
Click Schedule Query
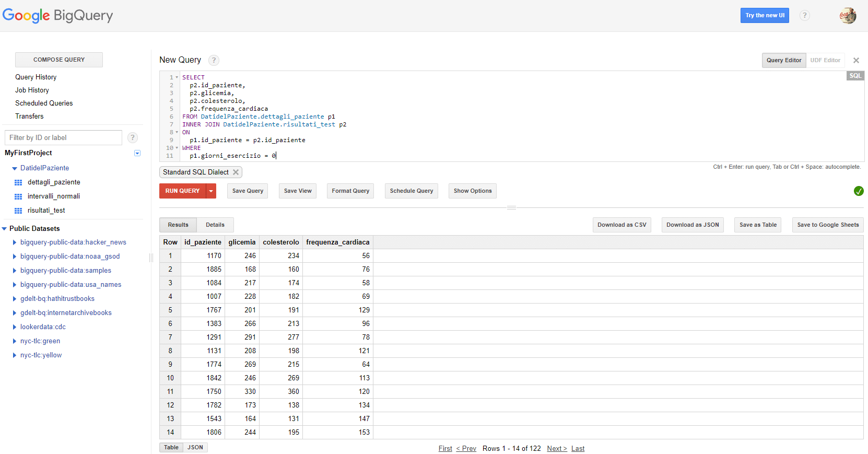point(412,191)
